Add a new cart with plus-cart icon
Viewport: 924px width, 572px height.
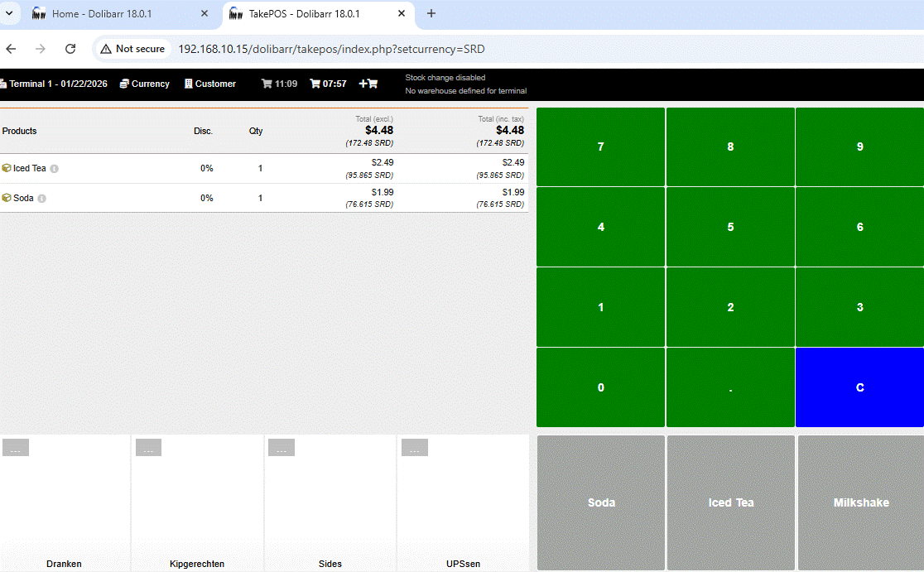point(368,84)
